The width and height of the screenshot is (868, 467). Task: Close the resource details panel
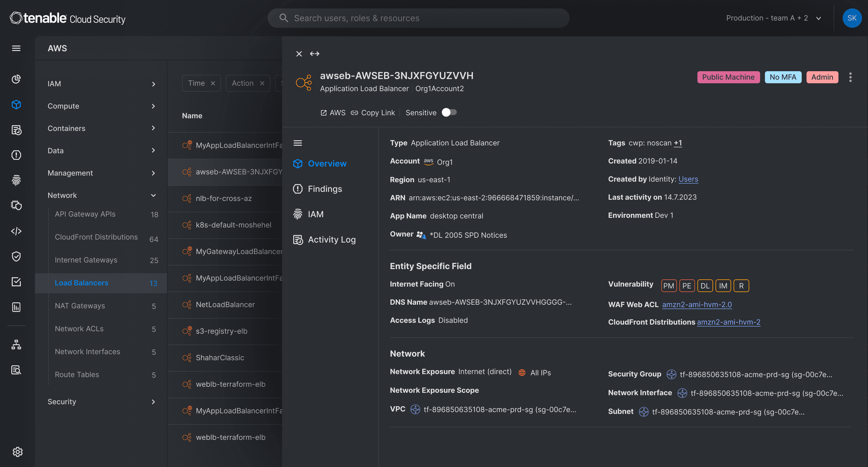tap(299, 54)
